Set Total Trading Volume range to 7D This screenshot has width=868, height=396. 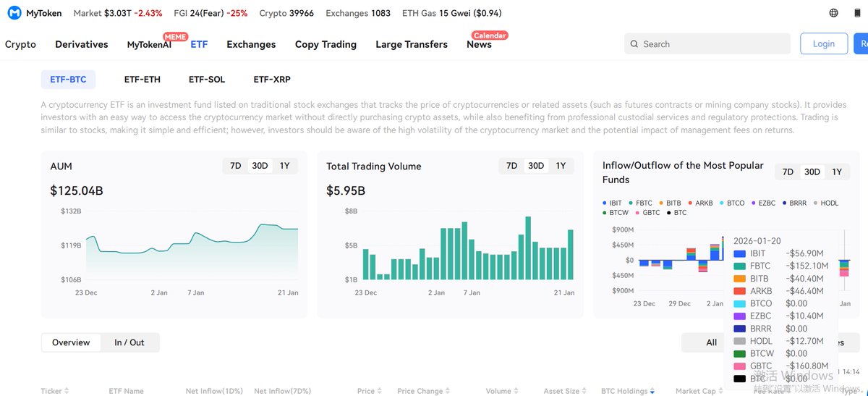pos(512,166)
